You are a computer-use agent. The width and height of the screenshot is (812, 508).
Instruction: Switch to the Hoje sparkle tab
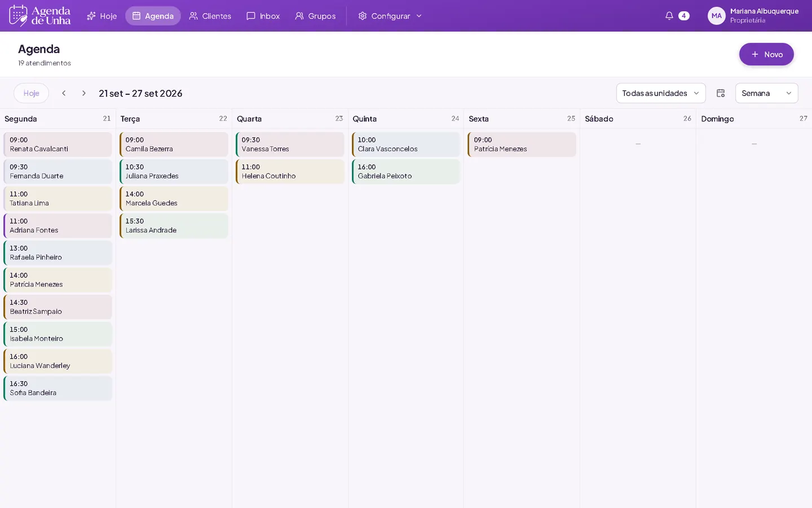pos(102,16)
